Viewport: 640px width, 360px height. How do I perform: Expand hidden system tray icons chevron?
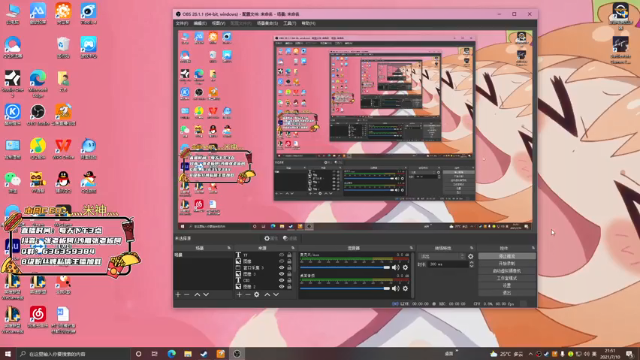click(x=530, y=354)
